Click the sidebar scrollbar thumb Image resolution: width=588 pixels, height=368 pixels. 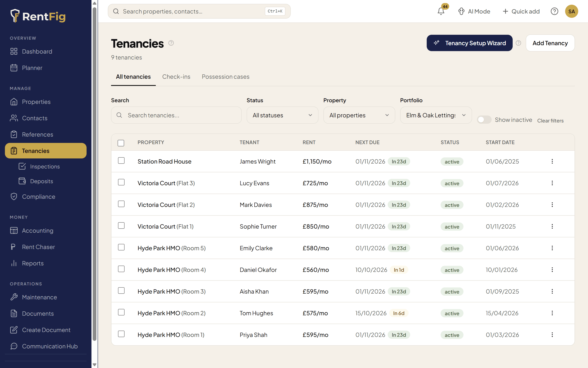point(95,174)
